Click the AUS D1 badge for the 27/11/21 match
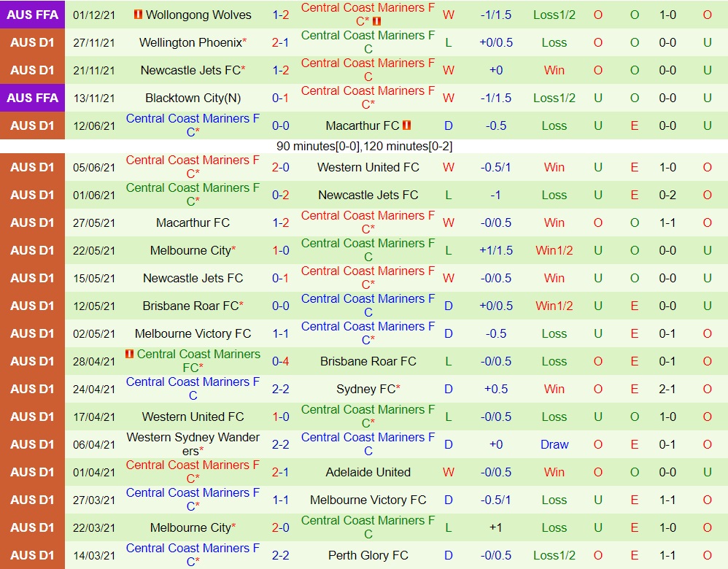This screenshot has width=728, height=569. [33, 42]
